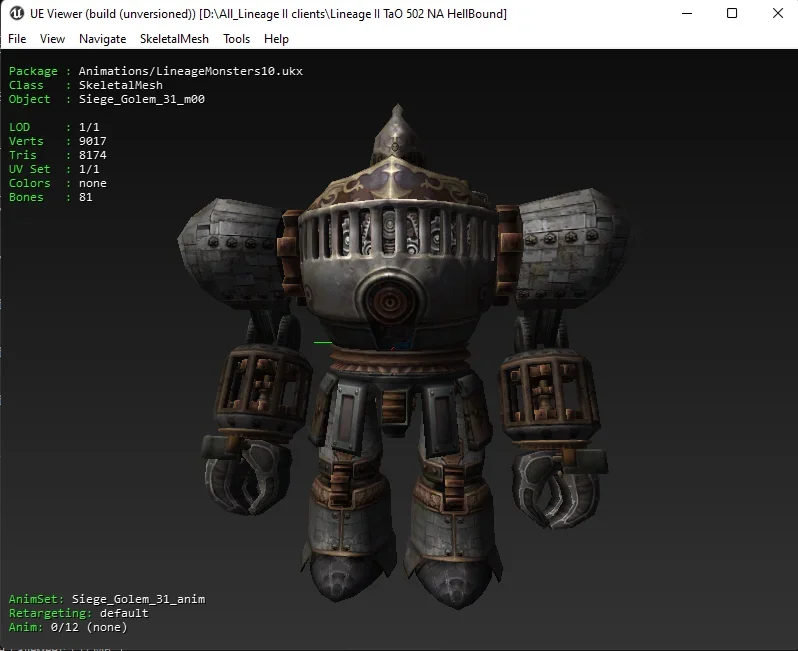
Task: Open the SkeletalMesh menu
Action: pos(174,39)
